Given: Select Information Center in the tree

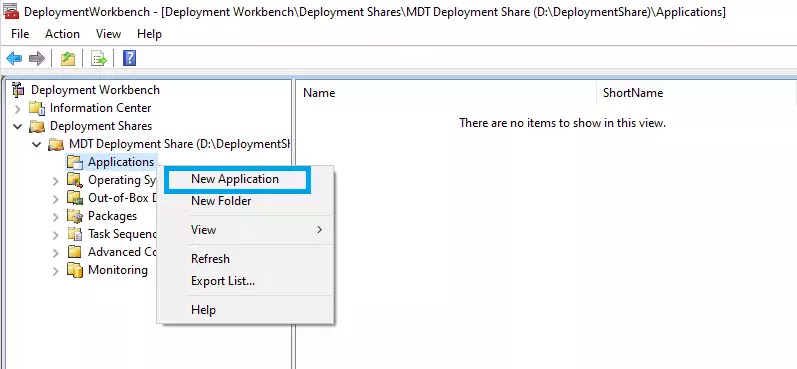Looking at the screenshot, I should point(100,108).
